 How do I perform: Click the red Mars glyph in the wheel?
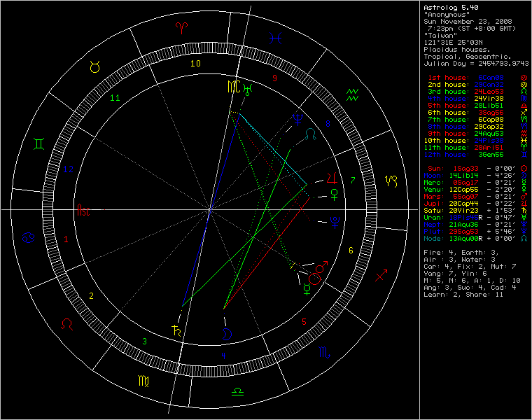321,267
